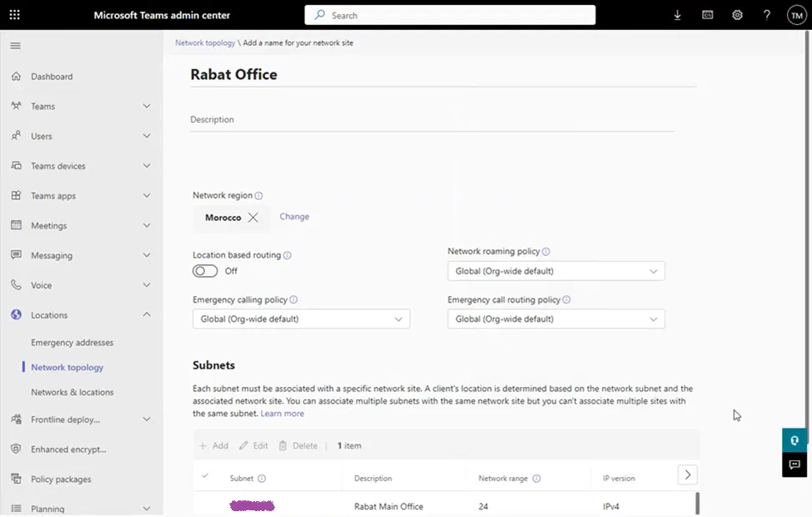Open Emergency call routing policy dropdown
812x517 pixels.
(x=556, y=319)
